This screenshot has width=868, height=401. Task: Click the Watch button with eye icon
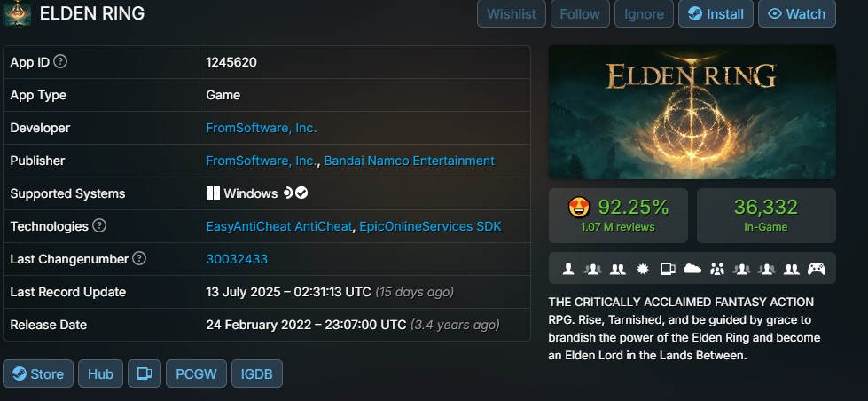[x=796, y=14]
